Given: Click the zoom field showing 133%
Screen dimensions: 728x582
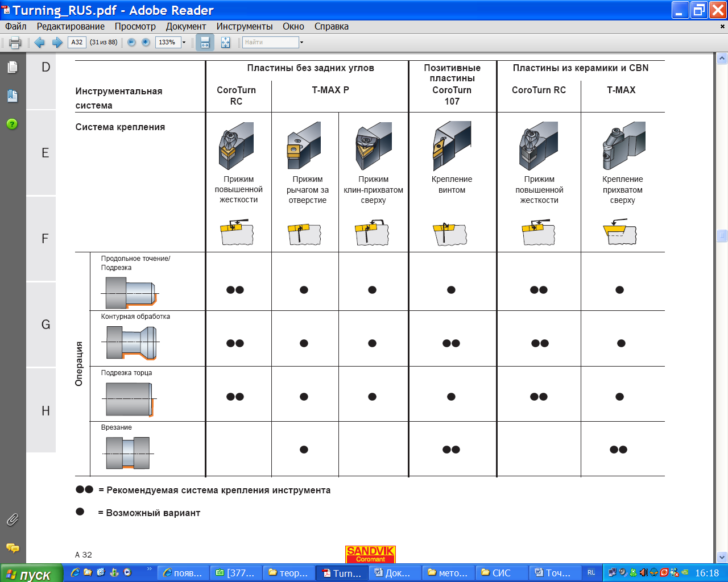Looking at the screenshot, I should click(x=168, y=42).
